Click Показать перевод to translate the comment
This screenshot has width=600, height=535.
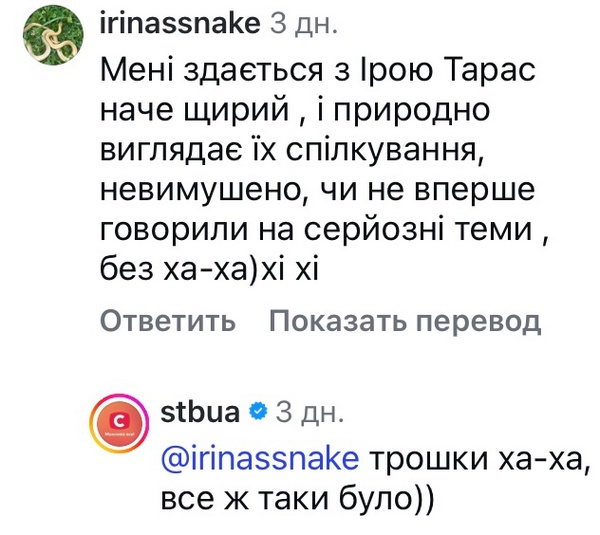click(x=404, y=321)
